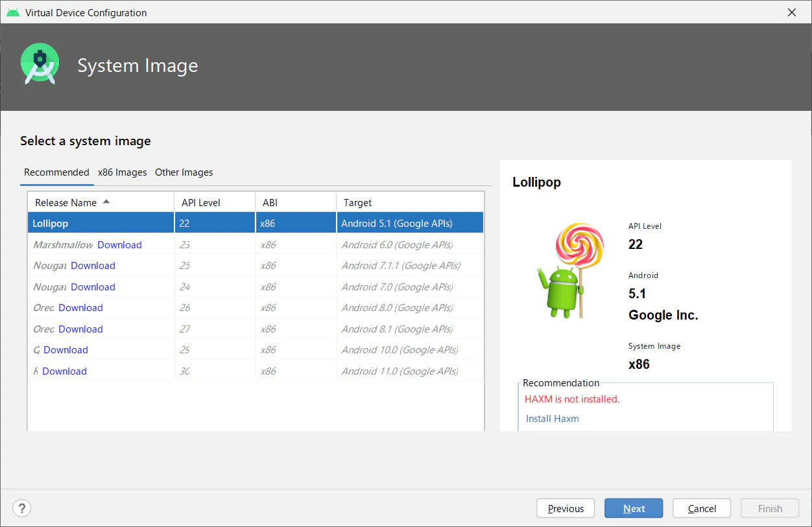Close the Virtual Device Configuration window
The width and height of the screenshot is (812, 527).
coord(792,12)
